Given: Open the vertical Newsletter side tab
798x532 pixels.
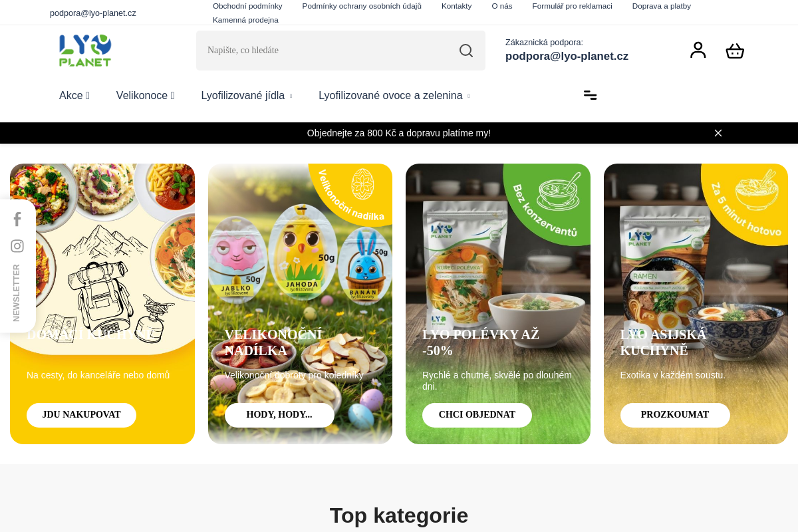Looking at the screenshot, I should point(17,293).
